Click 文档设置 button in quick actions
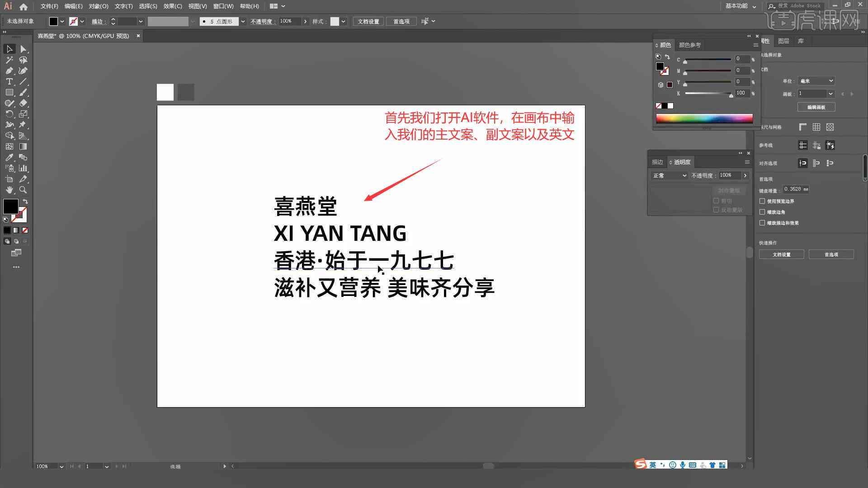This screenshot has height=488, width=868. point(783,254)
